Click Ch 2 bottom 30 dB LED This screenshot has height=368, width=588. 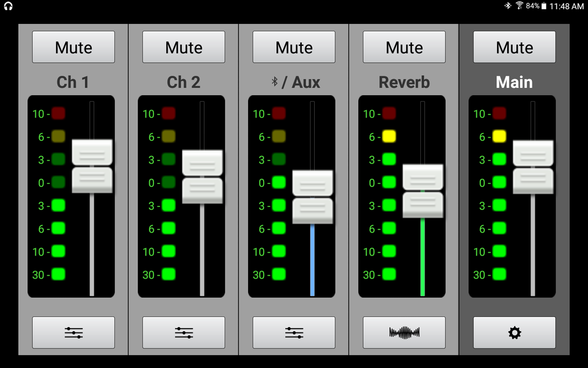(169, 274)
